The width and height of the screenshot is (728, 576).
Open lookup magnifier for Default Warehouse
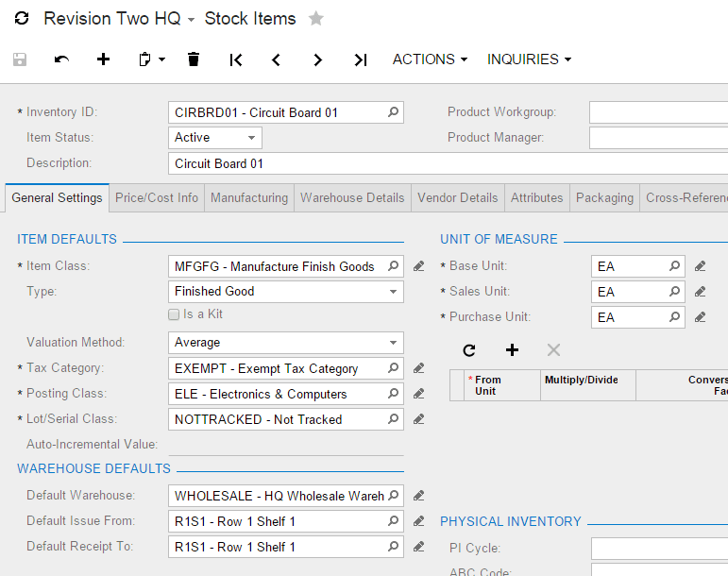click(x=393, y=496)
